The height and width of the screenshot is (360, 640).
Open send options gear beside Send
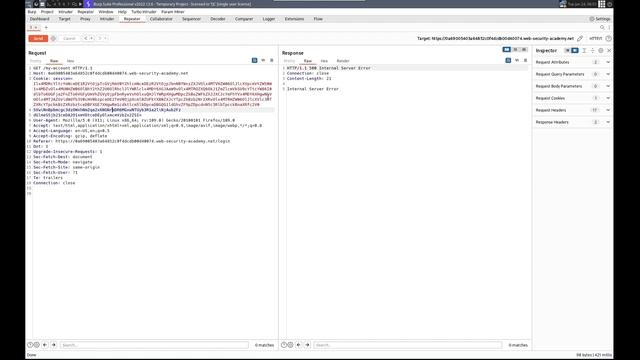(x=53, y=38)
